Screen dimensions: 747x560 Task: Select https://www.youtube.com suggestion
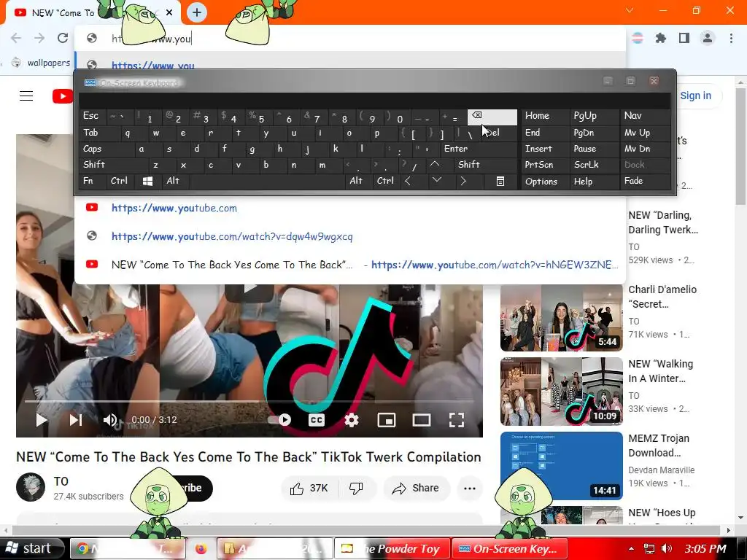click(349, 208)
